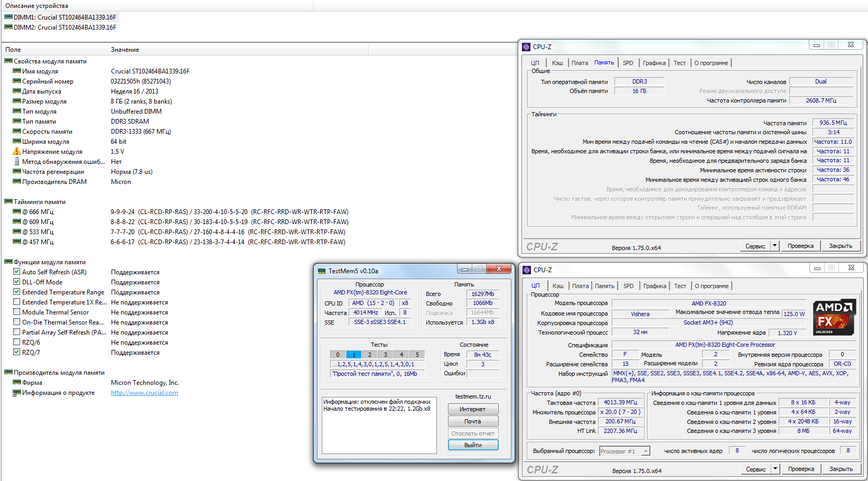Select Кэш tab in CPU-Z processor window
868x481 pixels.
pos(558,286)
